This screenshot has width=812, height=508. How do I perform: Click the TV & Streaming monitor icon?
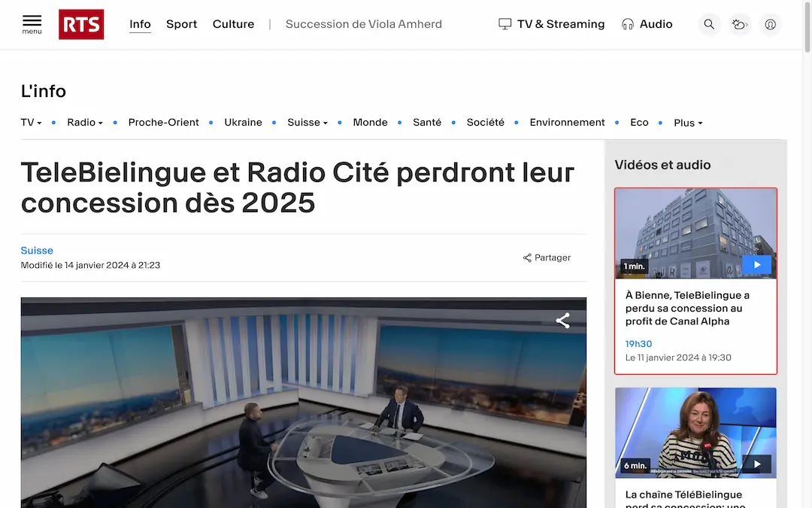click(504, 24)
